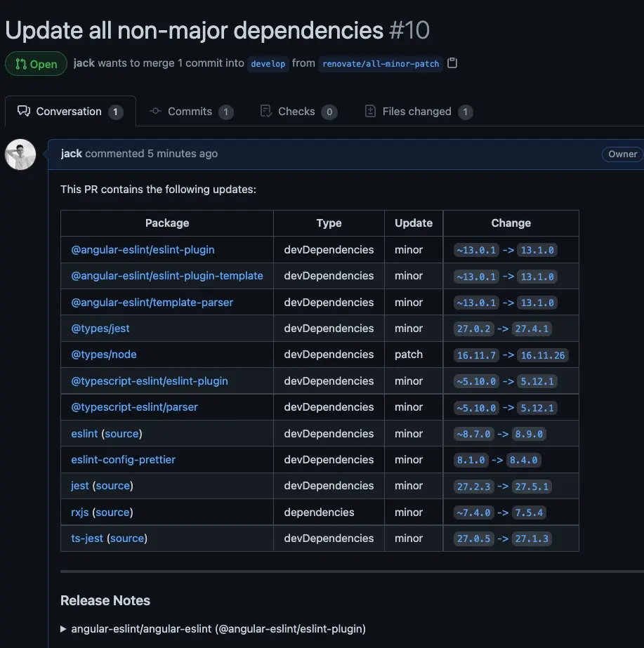Click the Owner badge on the comment
The image size is (644, 648).
tap(622, 154)
